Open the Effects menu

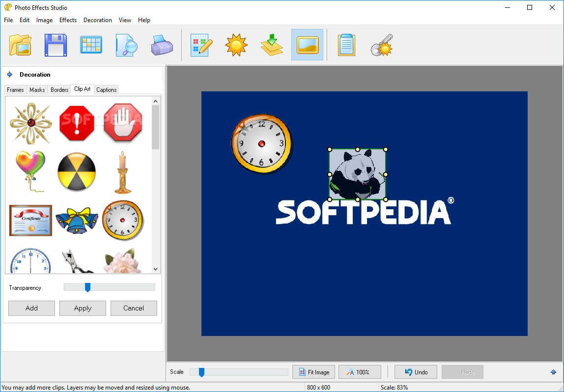[x=68, y=20]
